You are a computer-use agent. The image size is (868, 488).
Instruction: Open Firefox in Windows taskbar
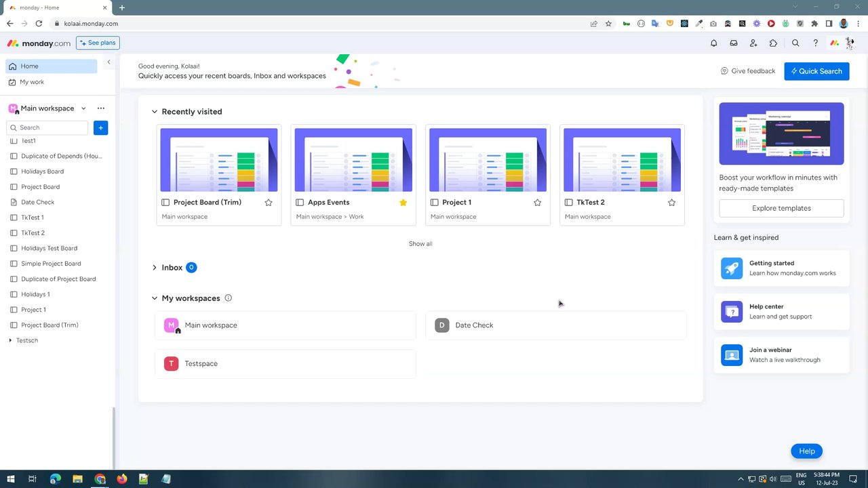[x=122, y=479]
